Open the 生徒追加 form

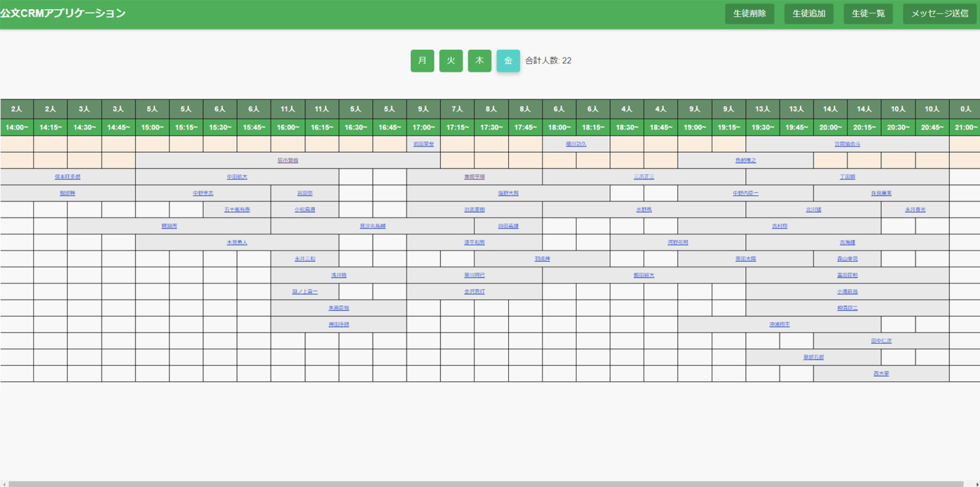(x=809, y=14)
